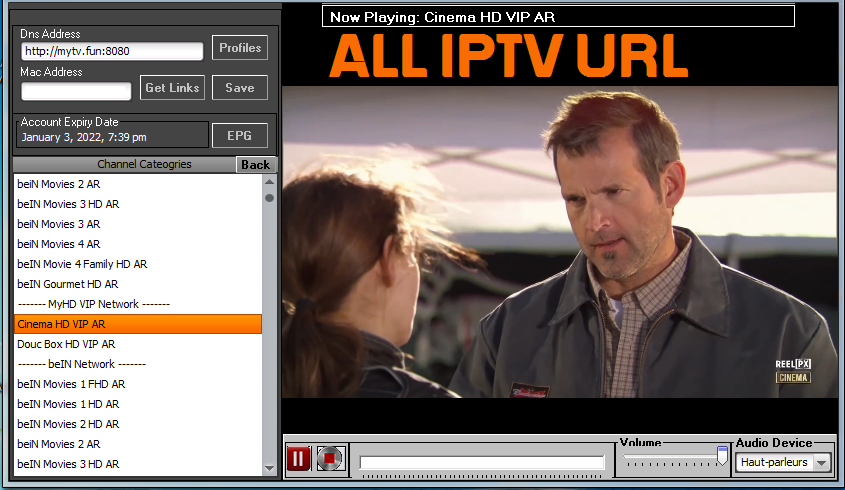Click into the Mac Address field
The width and height of the screenshot is (845, 490).
click(76, 91)
